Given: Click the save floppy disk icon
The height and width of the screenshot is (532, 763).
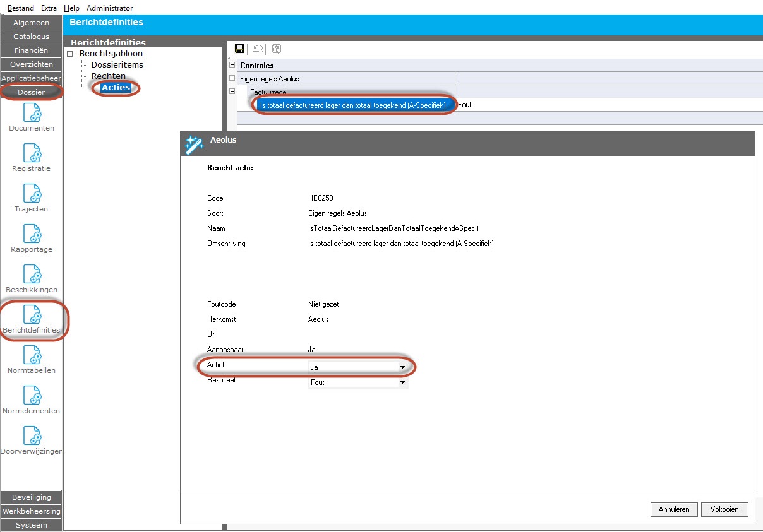Looking at the screenshot, I should 239,49.
